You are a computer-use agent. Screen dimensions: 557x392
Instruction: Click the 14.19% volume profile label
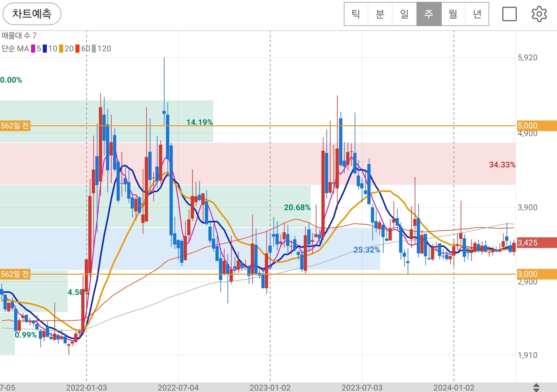click(199, 122)
